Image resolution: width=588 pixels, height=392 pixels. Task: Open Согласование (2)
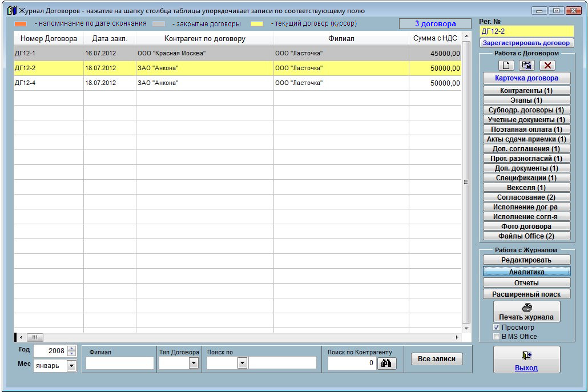click(x=526, y=197)
